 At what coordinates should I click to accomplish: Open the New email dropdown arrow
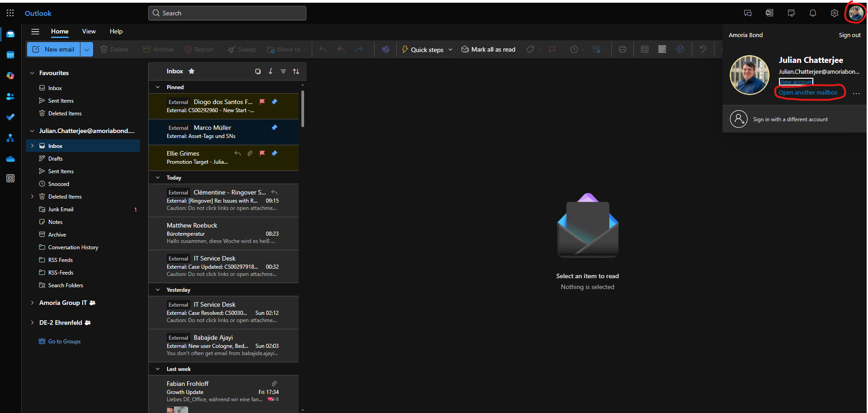pos(87,49)
